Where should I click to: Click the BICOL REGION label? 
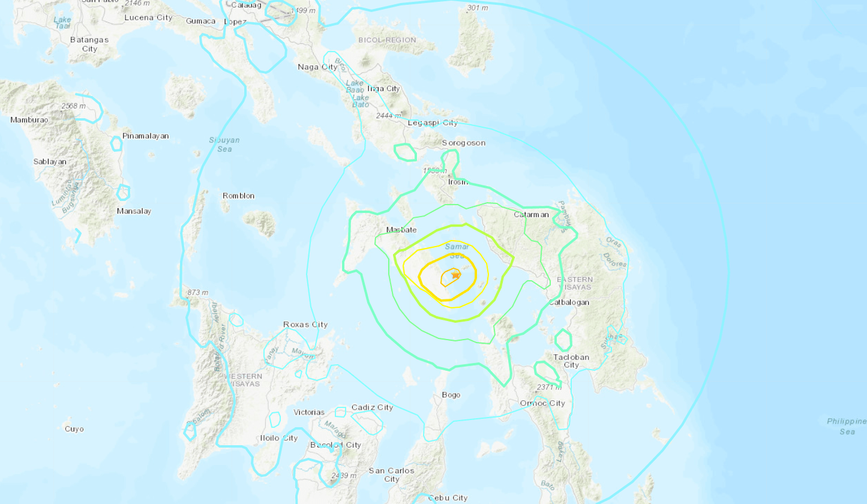pyautogui.click(x=387, y=40)
